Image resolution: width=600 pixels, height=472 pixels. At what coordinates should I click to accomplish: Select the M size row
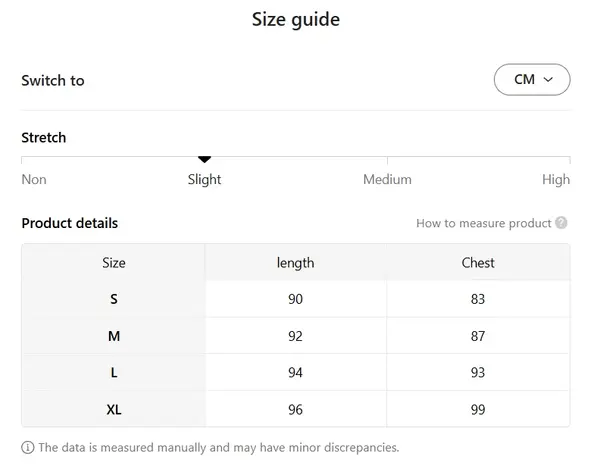[x=114, y=336]
